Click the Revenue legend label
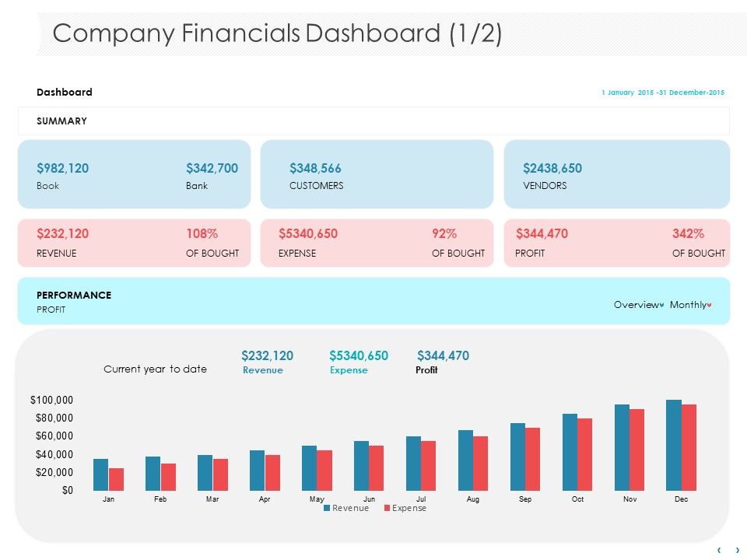The image size is (747, 560). coord(351,508)
